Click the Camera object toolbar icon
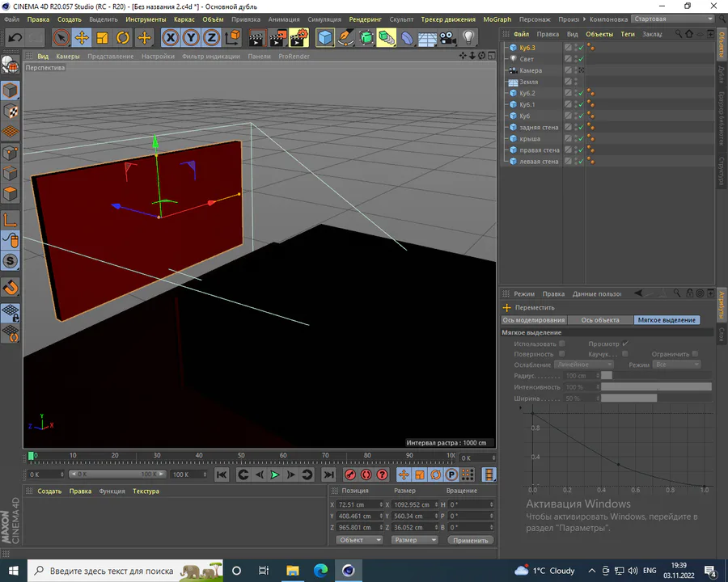Image resolution: width=728 pixels, height=582 pixels. 448,37
